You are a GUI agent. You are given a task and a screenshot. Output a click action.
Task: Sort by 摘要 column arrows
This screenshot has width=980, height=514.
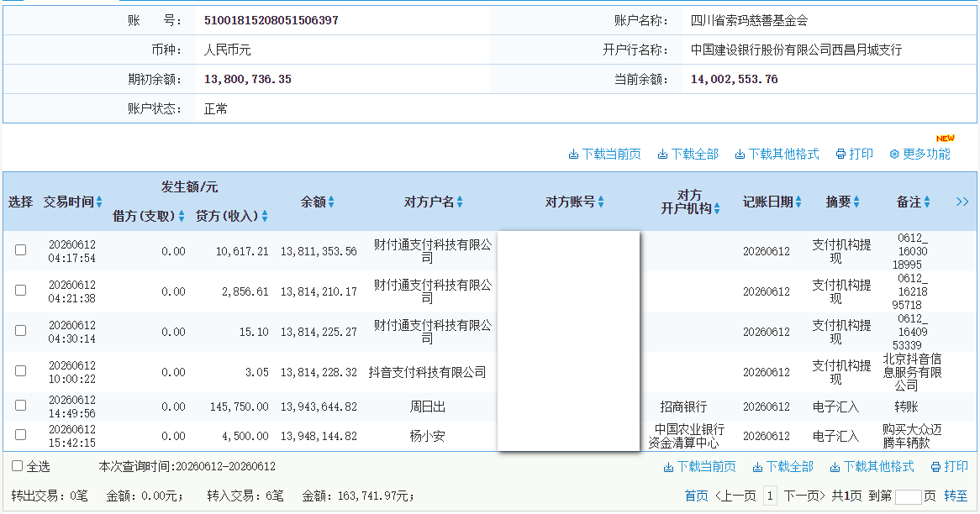(x=856, y=202)
